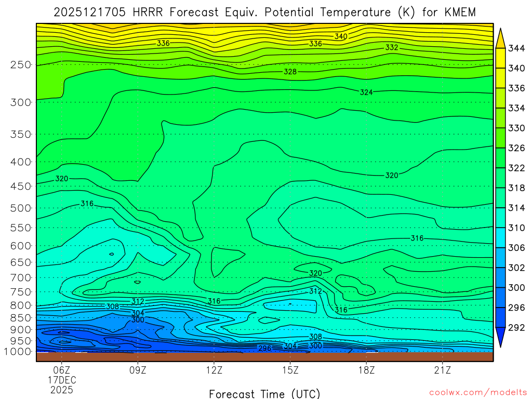The height and width of the screenshot is (399, 532).
Task: Click the 296 colorbar value label
Action: point(516,308)
